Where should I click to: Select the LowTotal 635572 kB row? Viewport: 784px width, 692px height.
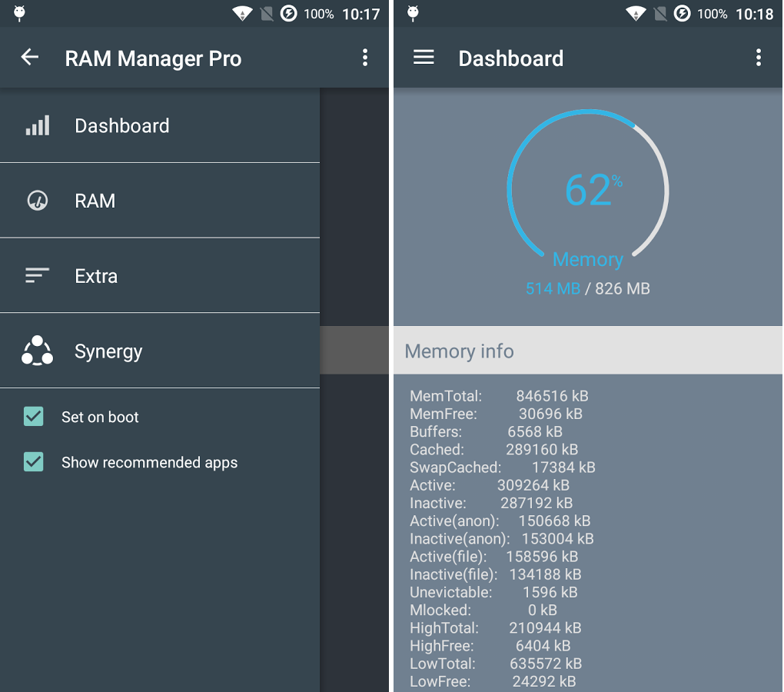(496, 664)
